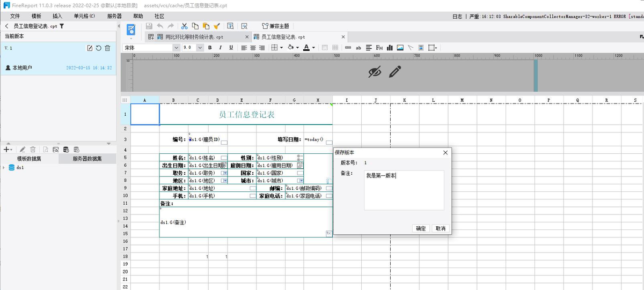Open the preview icon with magnifier

[244, 26]
